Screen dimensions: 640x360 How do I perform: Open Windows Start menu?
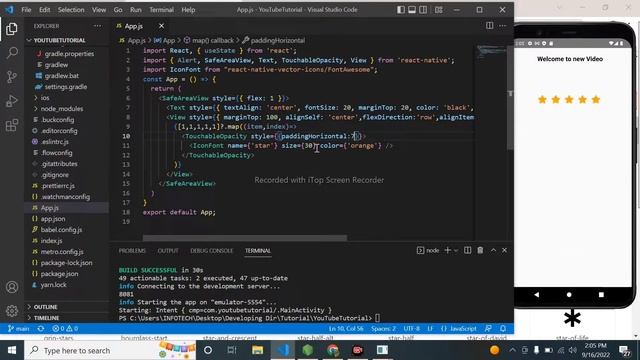pyautogui.click(x=12, y=350)
